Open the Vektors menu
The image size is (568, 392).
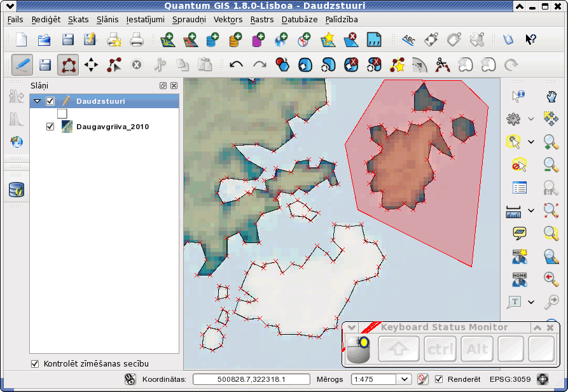click(x=228, y=20)
